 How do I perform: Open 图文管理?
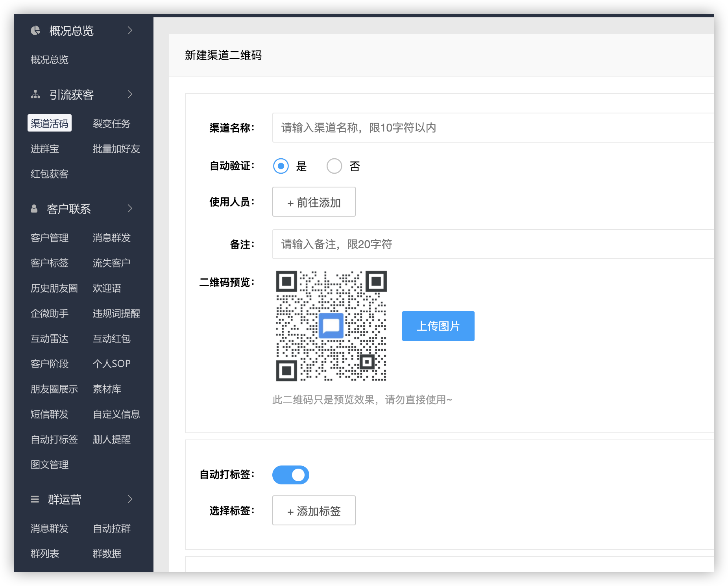pyautogui.click(x=50, y=465)
